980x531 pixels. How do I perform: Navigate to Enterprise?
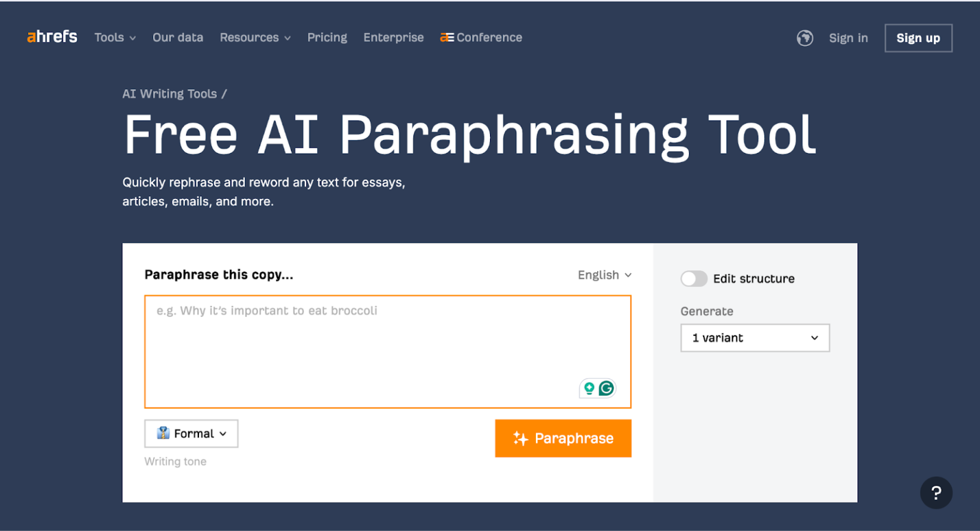394,38
